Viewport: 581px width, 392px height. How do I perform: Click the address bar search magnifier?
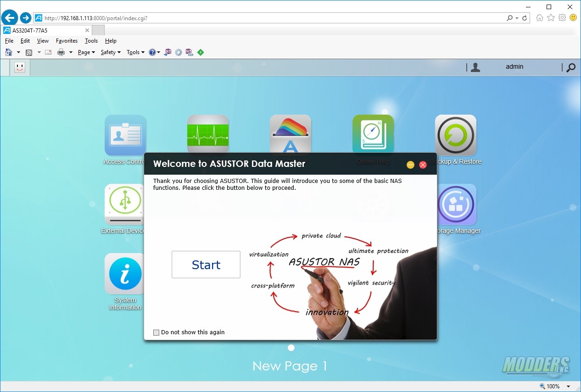point(510,18)
